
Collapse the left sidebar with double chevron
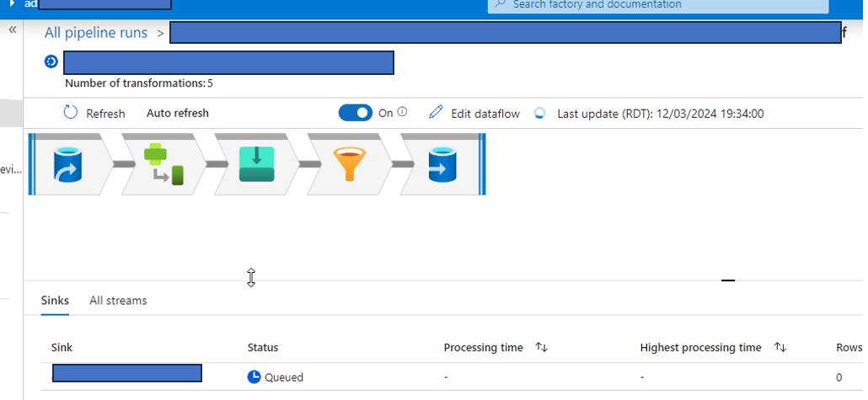click(x=12, y=29)
